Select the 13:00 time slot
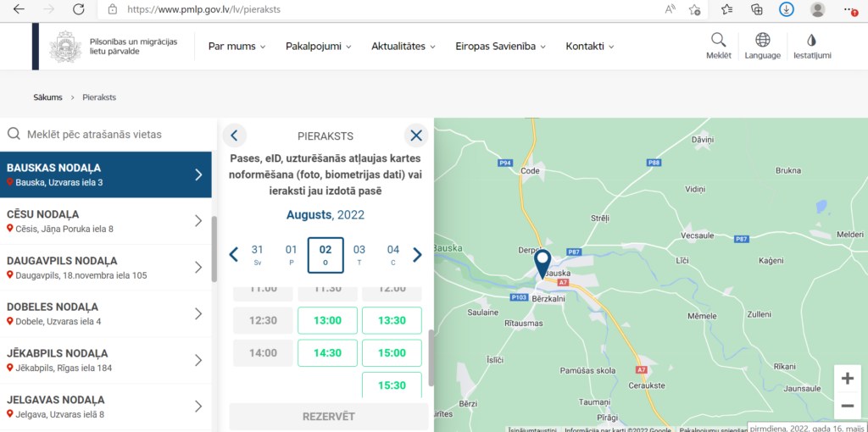 click(x=327, y=320)
